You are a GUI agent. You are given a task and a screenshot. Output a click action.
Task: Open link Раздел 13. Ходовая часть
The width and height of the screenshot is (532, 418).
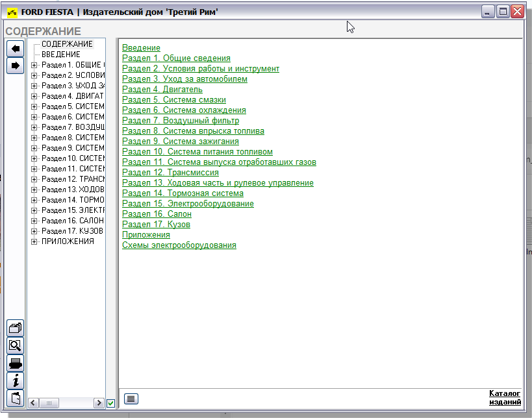(x=218, y=183)
